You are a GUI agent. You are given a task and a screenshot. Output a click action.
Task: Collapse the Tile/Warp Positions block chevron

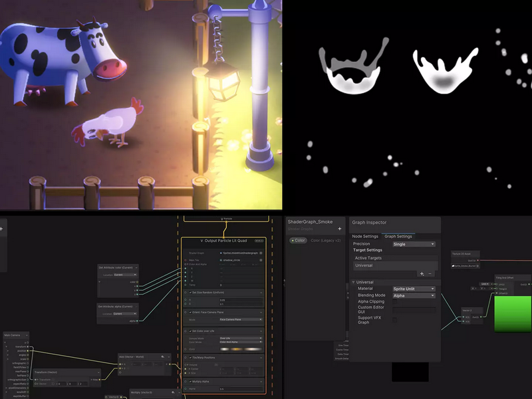261,358
